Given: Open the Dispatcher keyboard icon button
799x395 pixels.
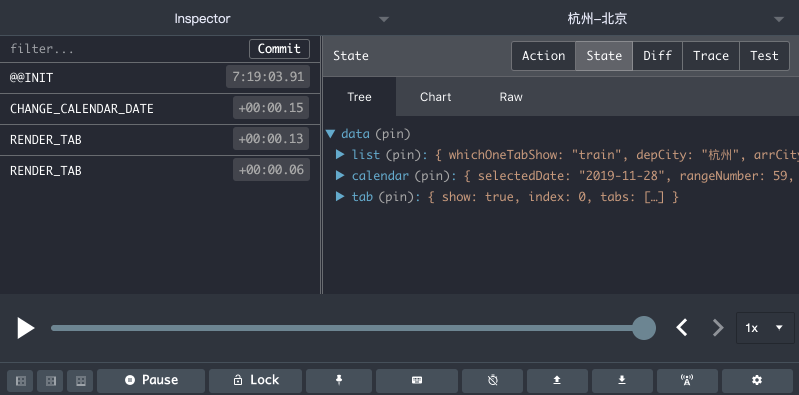Looking at the screenshot, I should 417,381.
